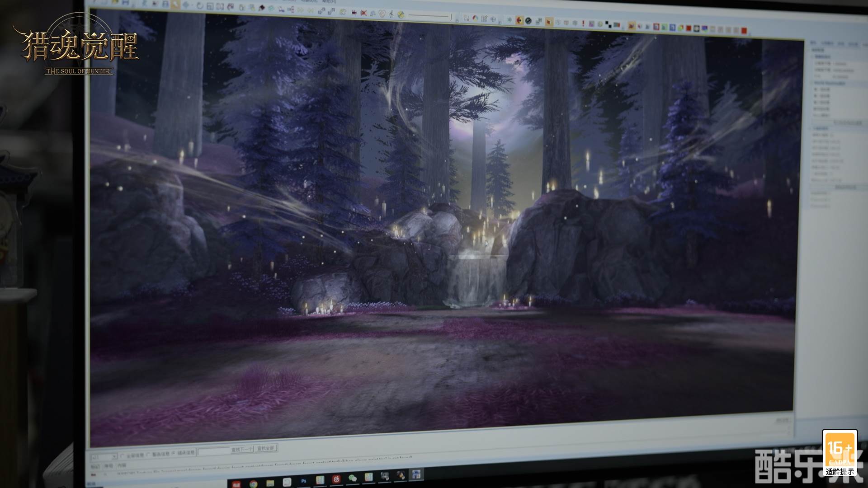Click the small toolbar overflow arrow after slider
Image resolution: width=868 pixels, height=488 pixels.
click(457, 20)
